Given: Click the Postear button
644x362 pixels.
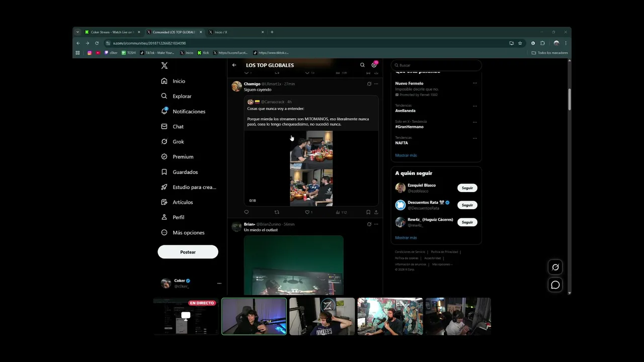Looking at the screenshot, I should pyautogui.click(x=188, y=252).
